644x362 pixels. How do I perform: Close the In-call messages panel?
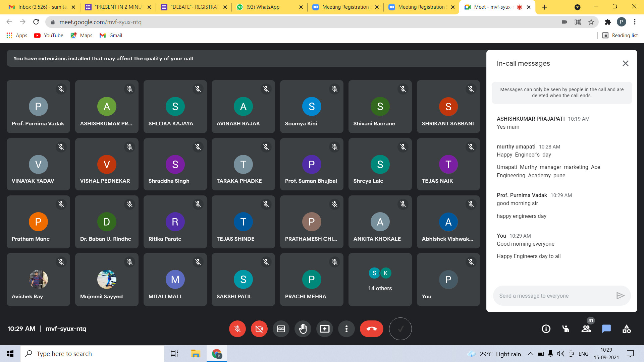pos(625,63)
